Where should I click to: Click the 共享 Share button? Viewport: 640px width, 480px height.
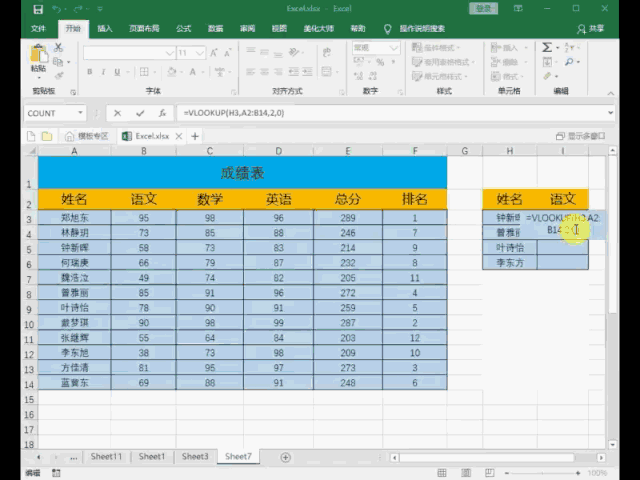pyautogui.click(x=591, y=29)
